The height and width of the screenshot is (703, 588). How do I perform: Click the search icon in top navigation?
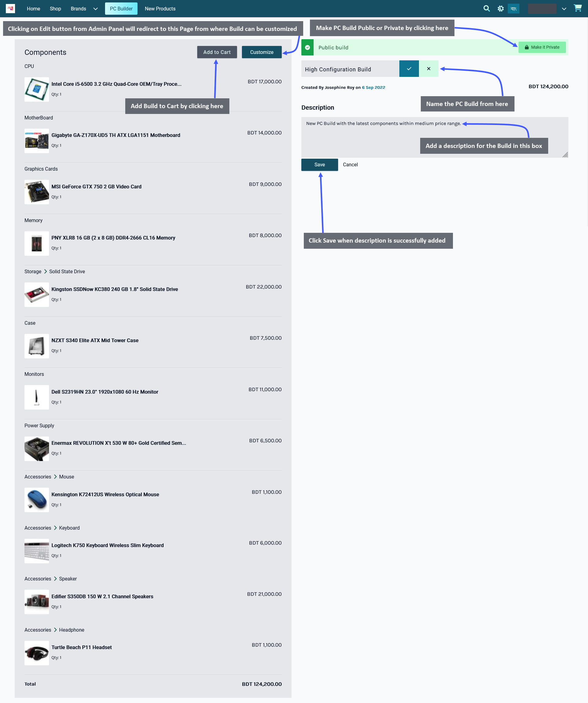(x=486, y=8)
